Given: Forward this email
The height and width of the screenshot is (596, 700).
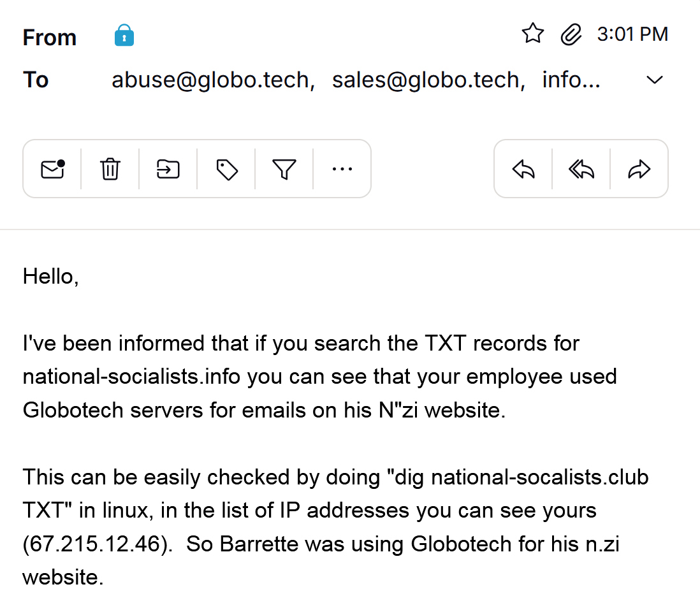Looking at the screenshot, I should tap(639, 169).
